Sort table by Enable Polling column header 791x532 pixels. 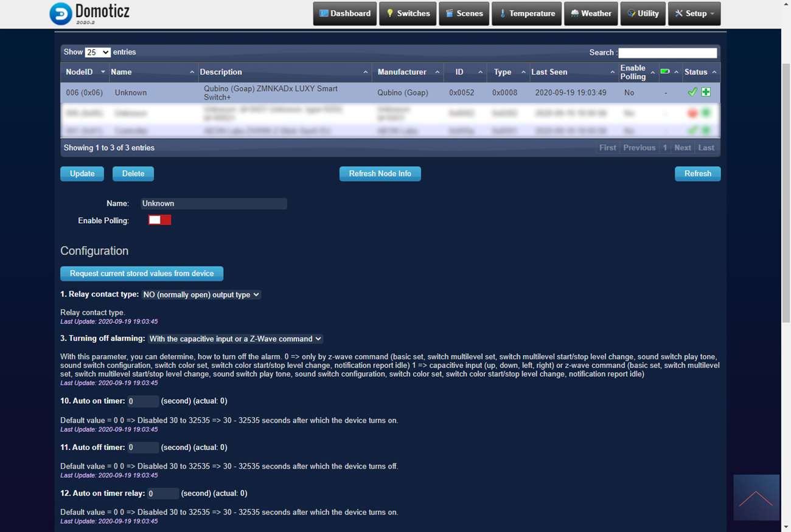click(638, 72)
